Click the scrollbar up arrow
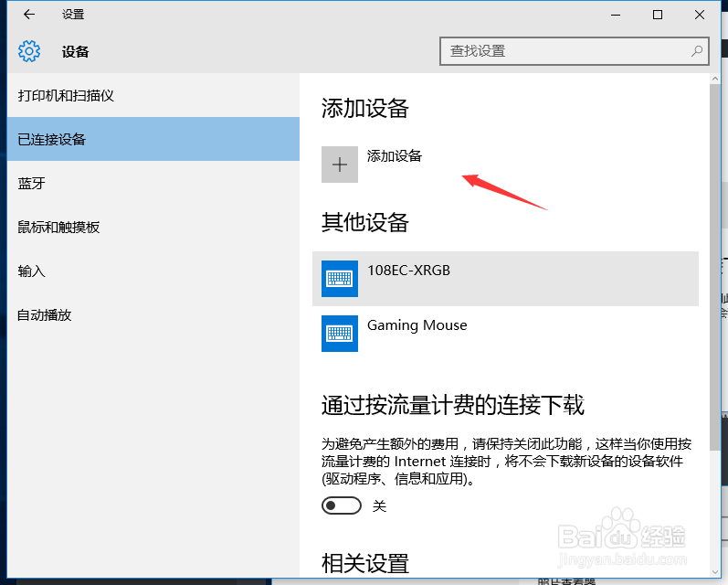 tap(715, 79)
